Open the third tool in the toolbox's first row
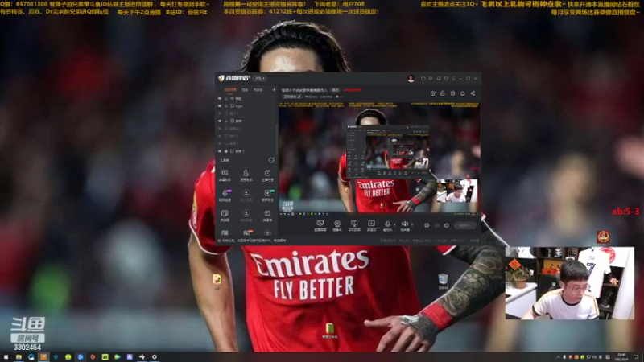The height and width of the screenshot is (362, 644). pos(267,175)
